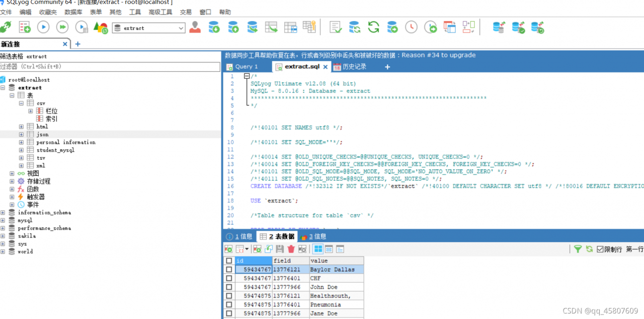Select the student_mysql table in tree
Image resolution: width=644 pixels, height=319 pixels.
click(x=55, y=150)
